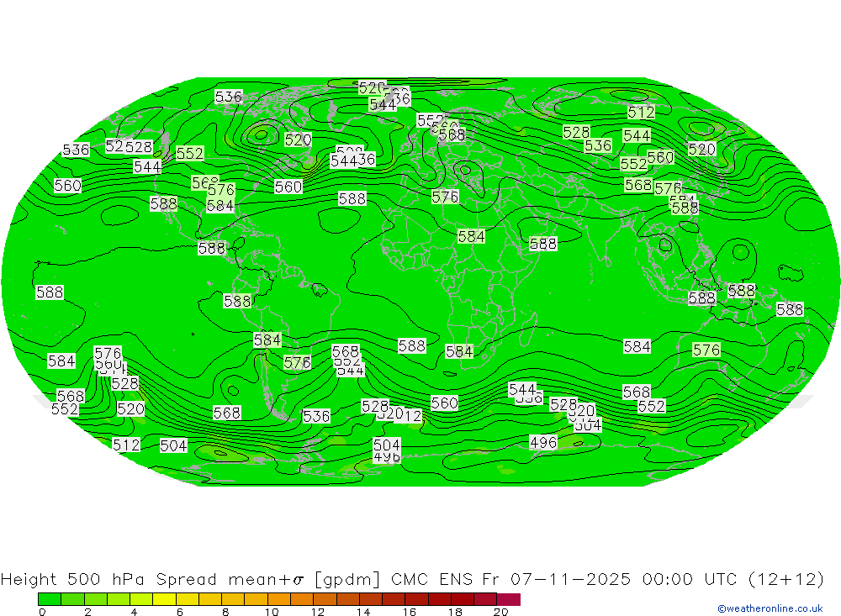Click the legend number 6
841x616 pixels.
coord(180,612)
